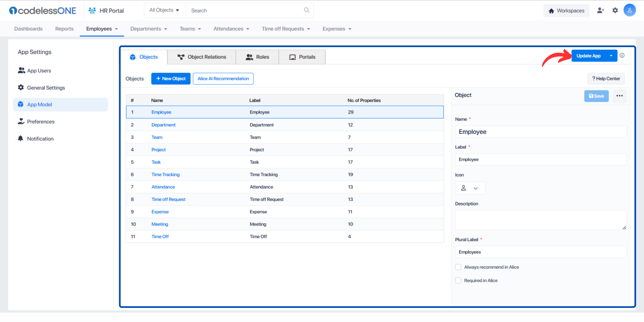This screenshot has width=644, height=322.
Task: Click the Plural Label field
Action: point(541,252)
